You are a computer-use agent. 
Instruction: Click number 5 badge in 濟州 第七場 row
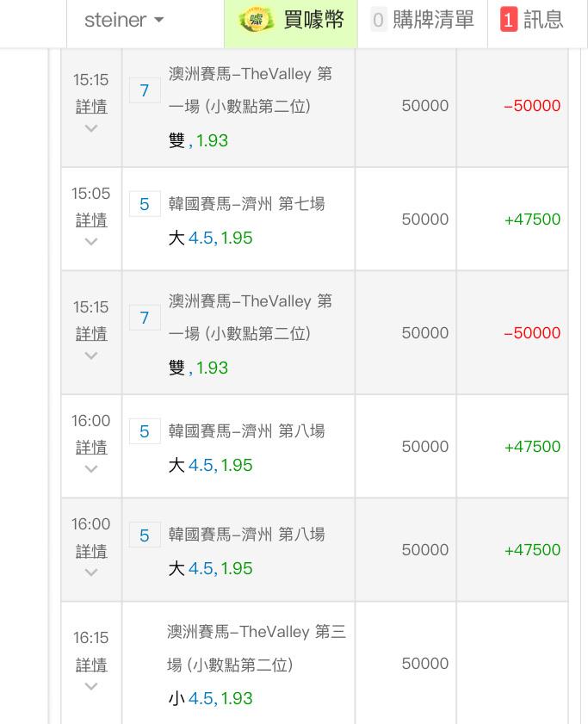[x=145, y=204]
